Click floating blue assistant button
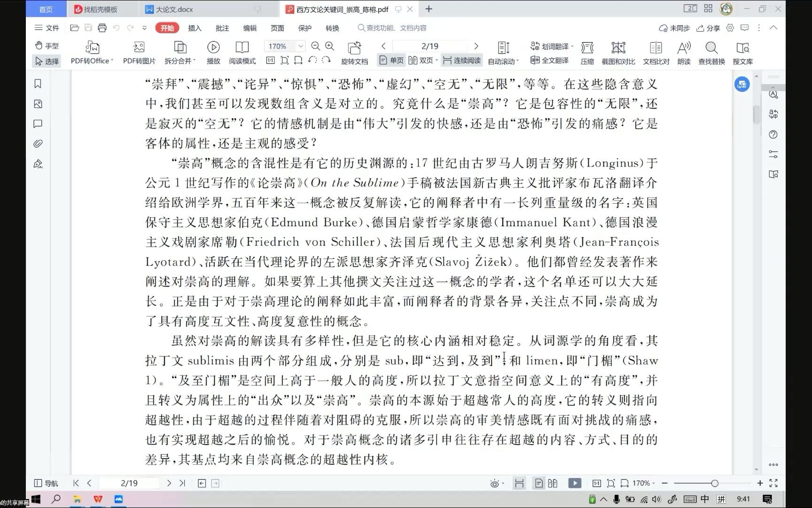 tap(742, 84)
